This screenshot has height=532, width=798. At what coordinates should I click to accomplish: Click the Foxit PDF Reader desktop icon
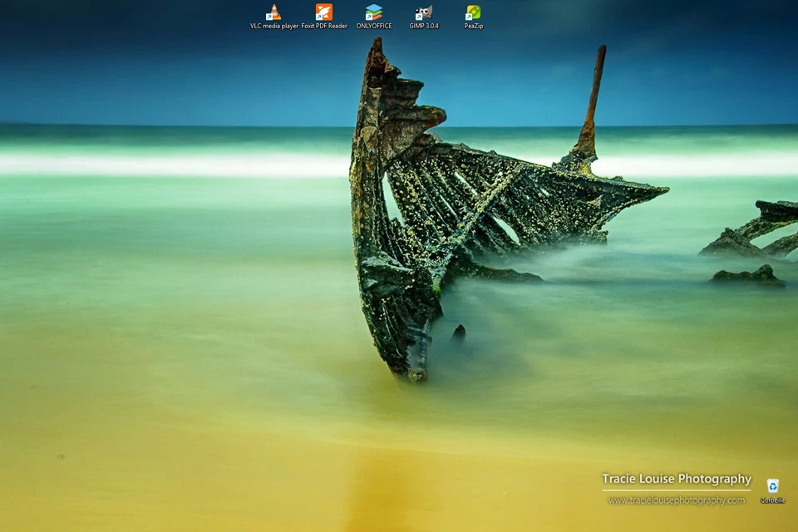click(324, 12)
